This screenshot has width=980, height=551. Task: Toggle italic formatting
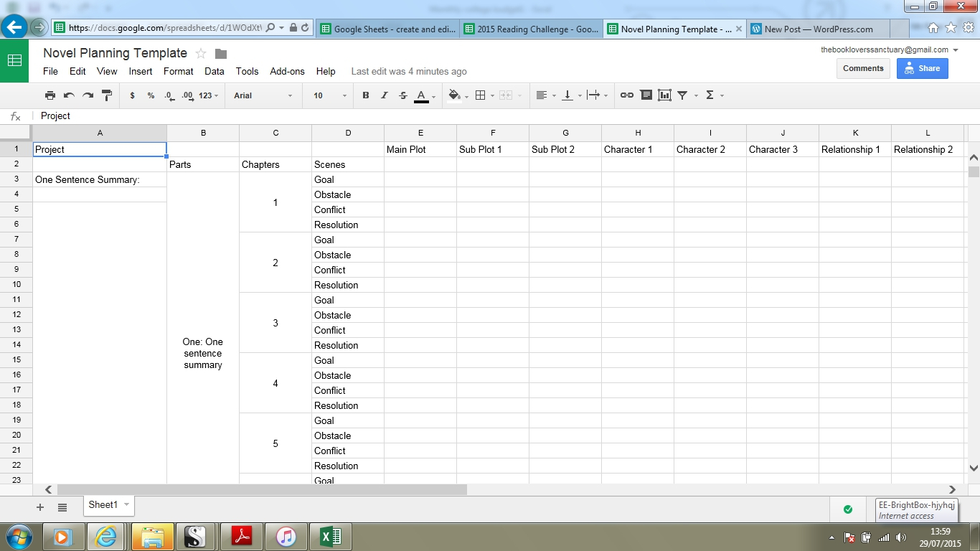tap(385, 95)
